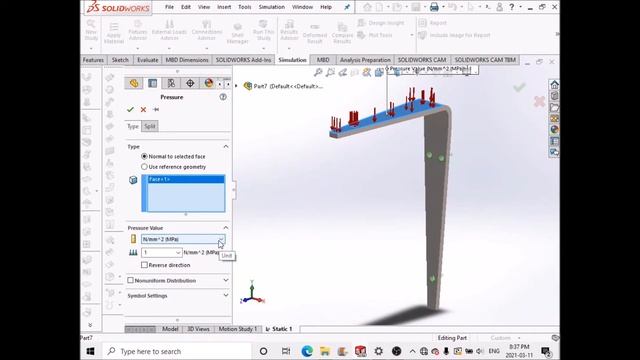Click the user login icon in title bar
Image resolution: width=640 pixels, height=360 pixels.
click(x=499, y=7)
